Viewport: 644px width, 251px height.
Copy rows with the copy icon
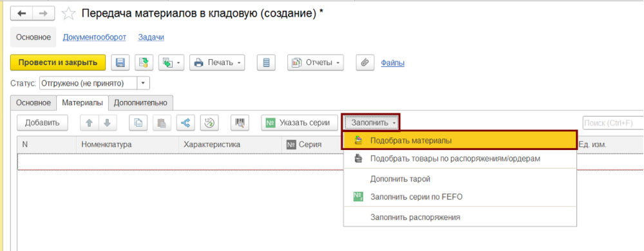138,123
